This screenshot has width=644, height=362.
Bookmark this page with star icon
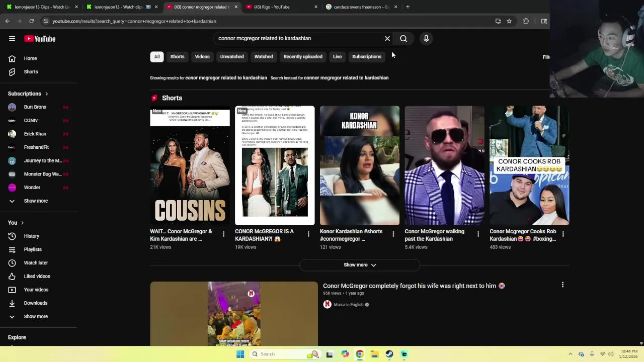click(x=509, y=21)
